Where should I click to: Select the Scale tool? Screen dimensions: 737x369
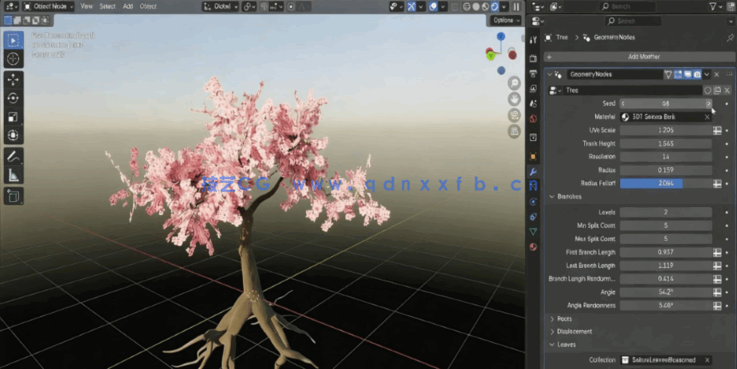click(x=14, y=117)
